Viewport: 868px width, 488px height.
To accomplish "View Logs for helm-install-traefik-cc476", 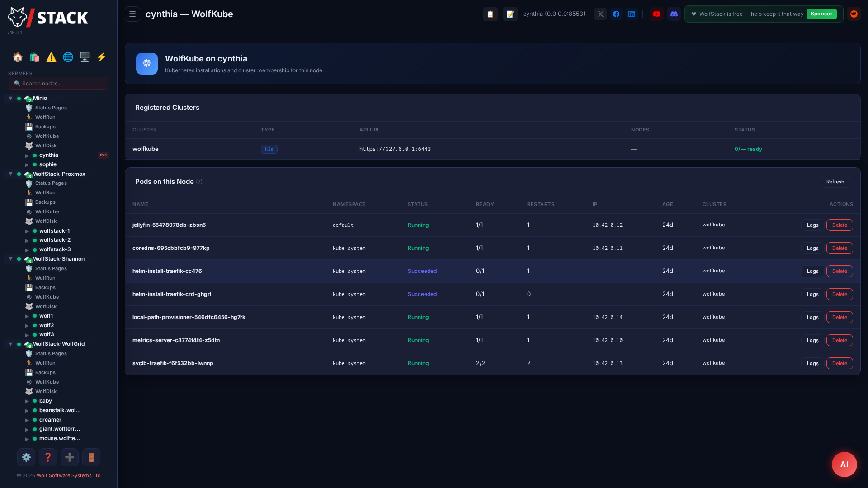I will [812, 271].
